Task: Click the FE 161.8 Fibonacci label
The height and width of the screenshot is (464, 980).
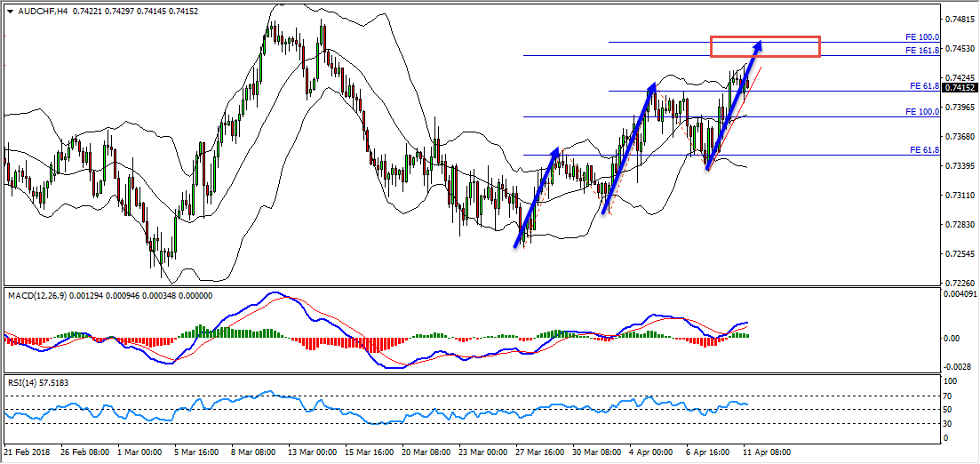Action: (922, 51)
